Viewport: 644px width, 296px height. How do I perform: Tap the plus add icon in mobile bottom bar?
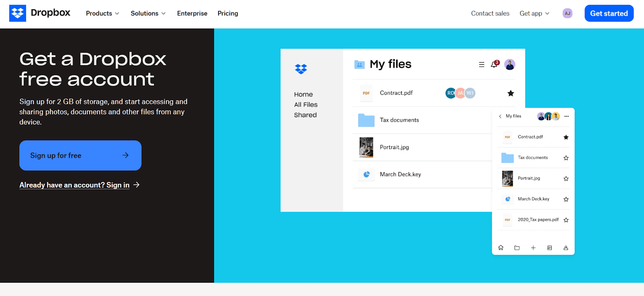point(533,248)
